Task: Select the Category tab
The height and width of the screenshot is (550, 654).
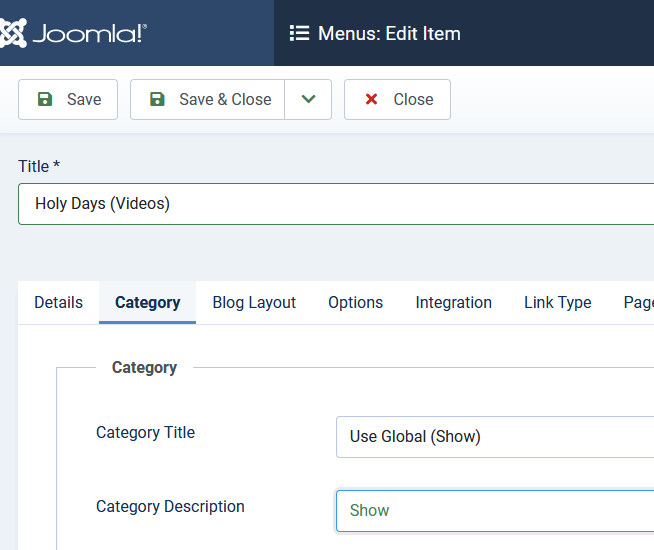Action: 148,302
